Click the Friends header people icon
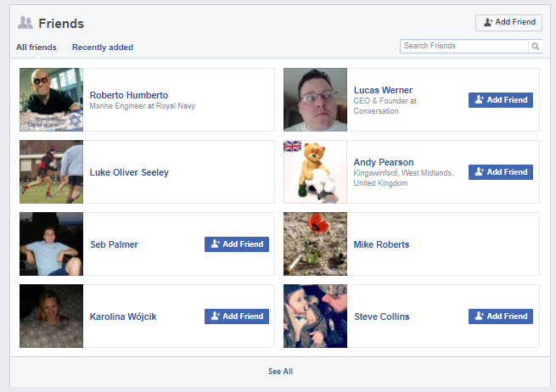The height and width of the screenshot is (392, 556). click(x=25, y=23)
